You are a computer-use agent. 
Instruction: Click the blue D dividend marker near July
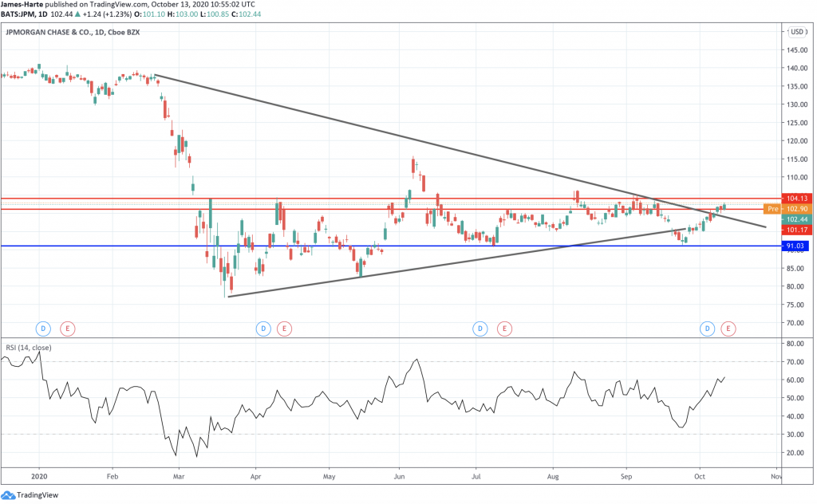[x=480, y=328]
